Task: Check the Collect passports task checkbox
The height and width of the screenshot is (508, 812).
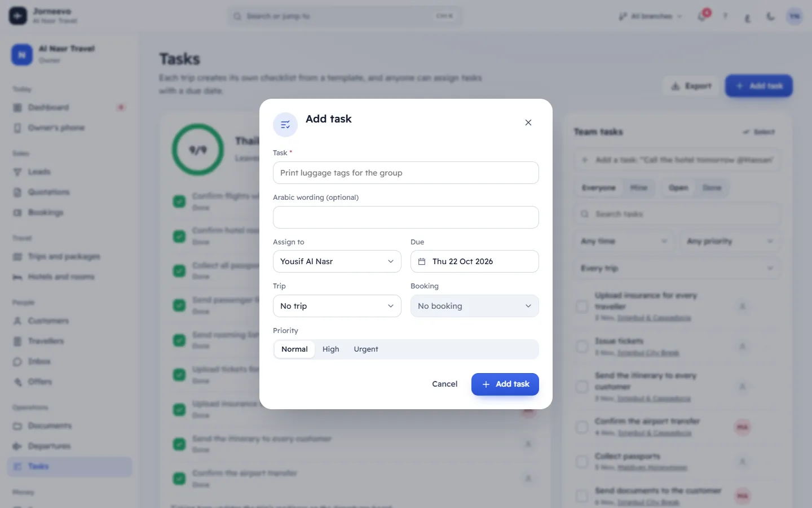Action: [582, 462]
